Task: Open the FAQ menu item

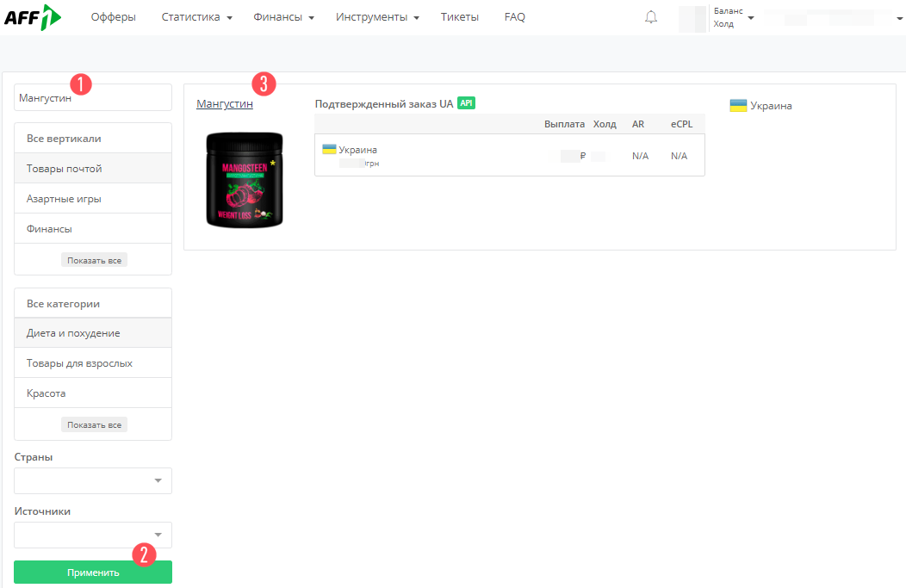Action: click(x=514, y=17)
